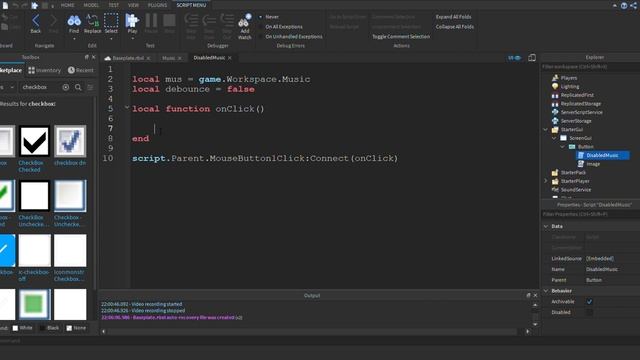Choose None background option in Toolbox

(x=76, y=328)
